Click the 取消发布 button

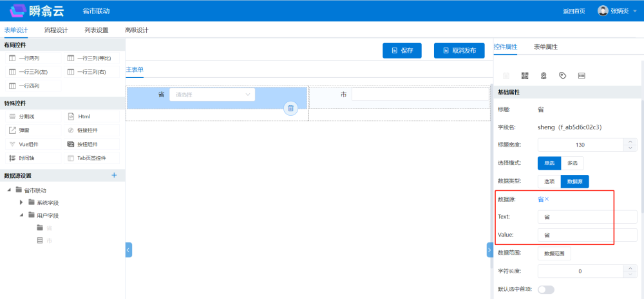[459, 51]
